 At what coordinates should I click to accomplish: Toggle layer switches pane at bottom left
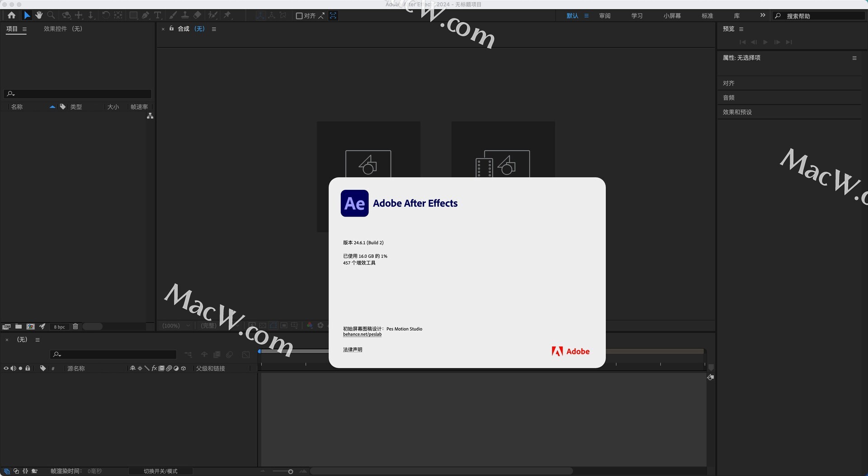(7, 471)
